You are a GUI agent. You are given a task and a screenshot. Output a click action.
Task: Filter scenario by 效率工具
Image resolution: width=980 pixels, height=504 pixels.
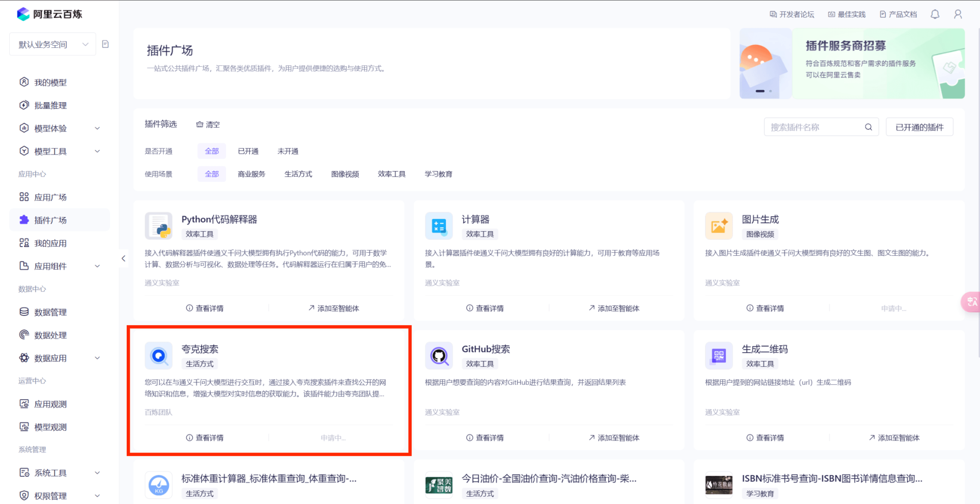click(x=392, y=174)
